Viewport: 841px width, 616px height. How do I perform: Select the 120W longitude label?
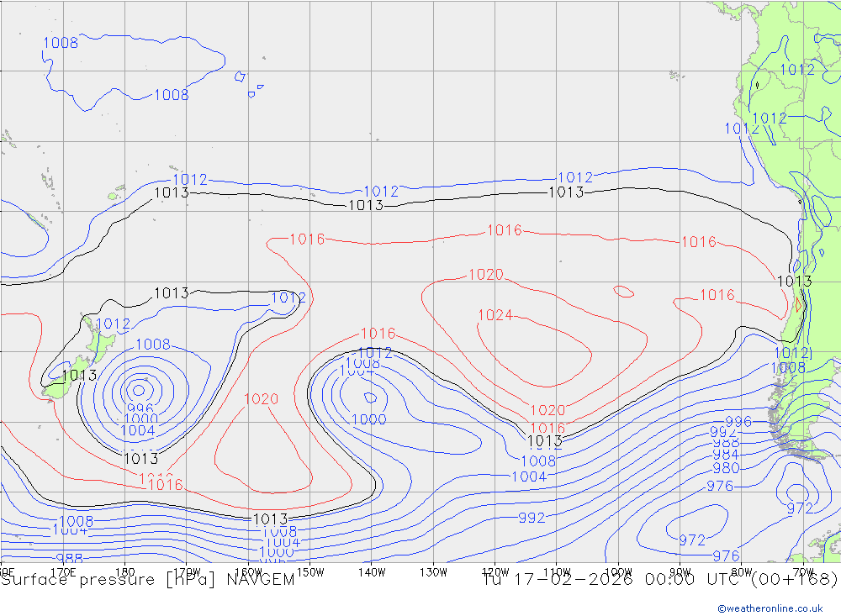tap(495, 572)
